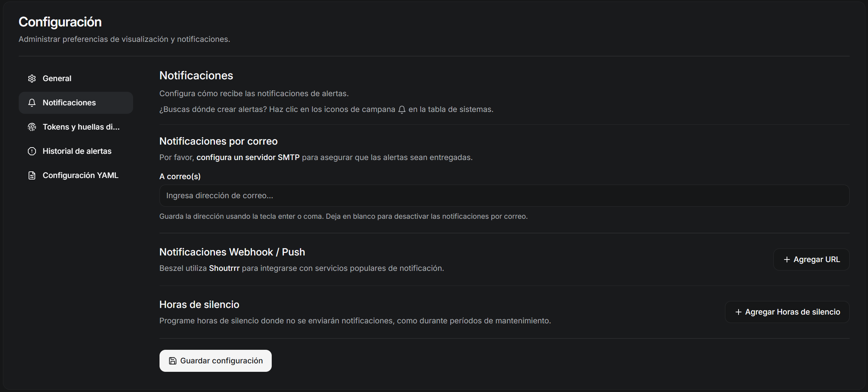Click the floppy disk icon on Guardar button
Viewport: 868px width, 392px height.
pyautogui.click(x=172, y=361)
